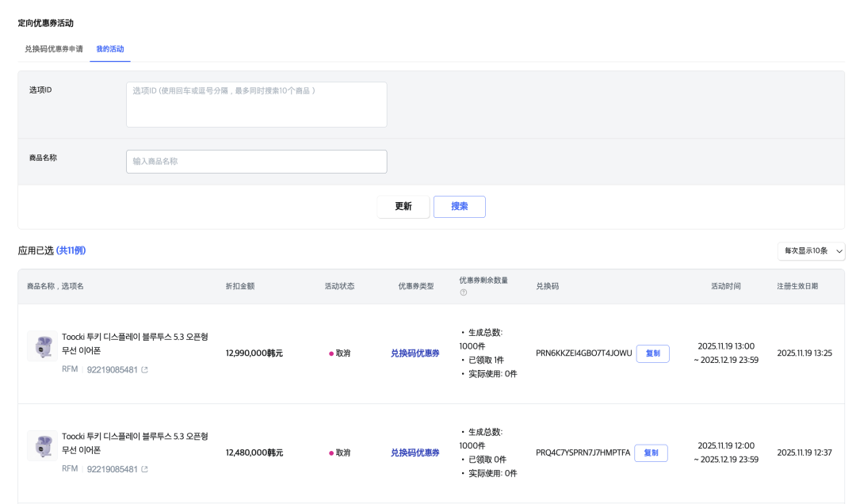Open 兑换码优惠券 link in first row
The width and height of the screenshot is (856, 504).
(x=415, y=353)
